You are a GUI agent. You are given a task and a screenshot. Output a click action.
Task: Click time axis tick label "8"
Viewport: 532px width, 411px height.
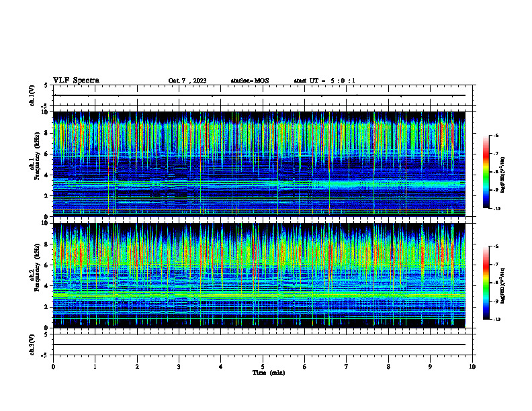click(388, 367)
